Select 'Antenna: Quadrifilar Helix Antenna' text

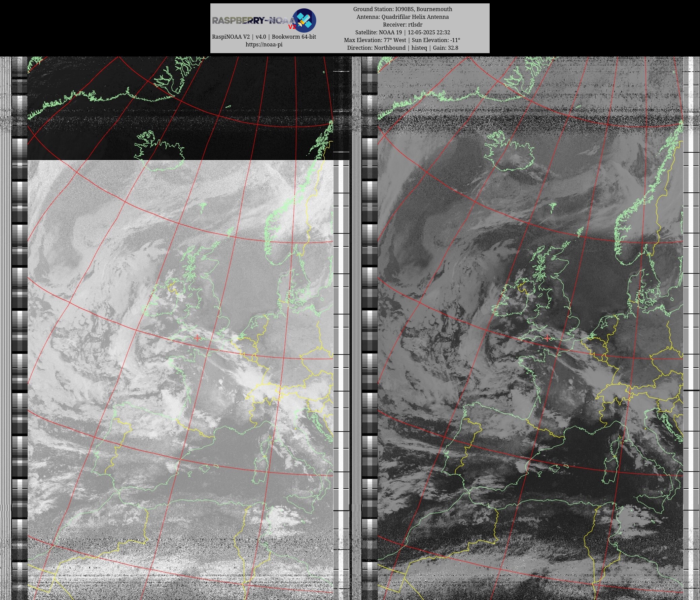click(403, 17)
